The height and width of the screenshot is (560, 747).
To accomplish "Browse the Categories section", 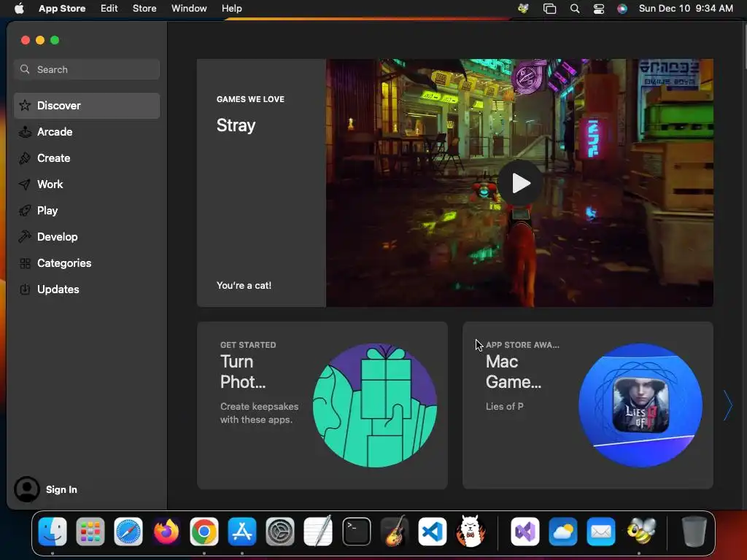I will (x=87, y=262).
